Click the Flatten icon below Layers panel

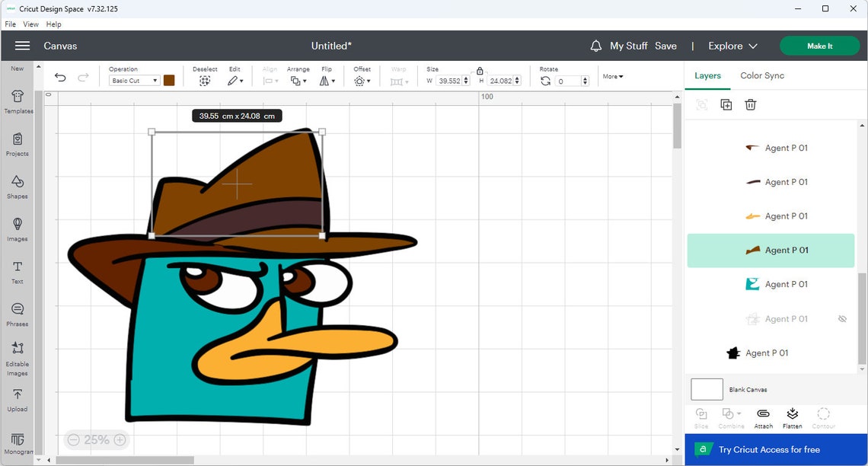(792, 416)
